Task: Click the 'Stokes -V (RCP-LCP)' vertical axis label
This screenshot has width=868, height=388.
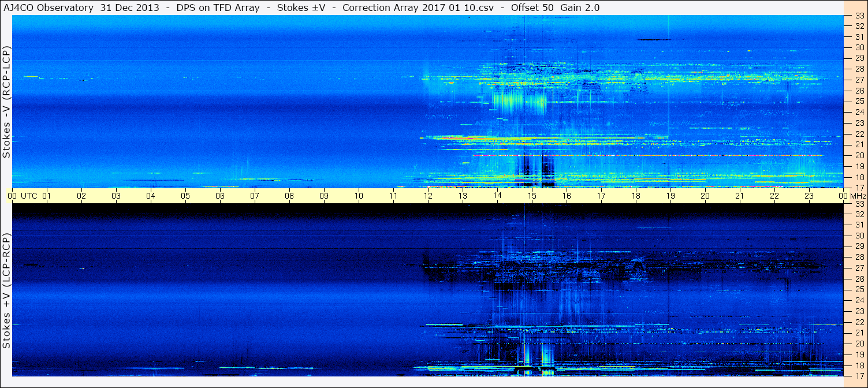Action: [7, 102]
